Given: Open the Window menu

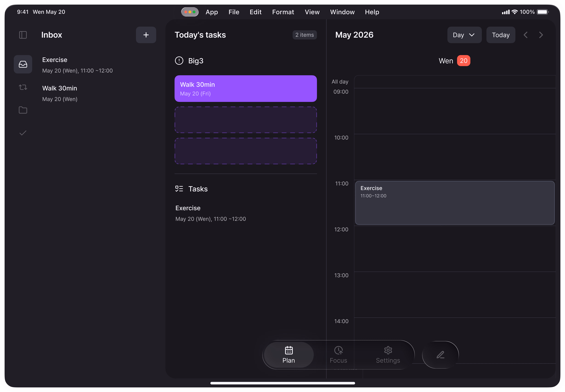Looking at the screenshot, I should (342, 12).
